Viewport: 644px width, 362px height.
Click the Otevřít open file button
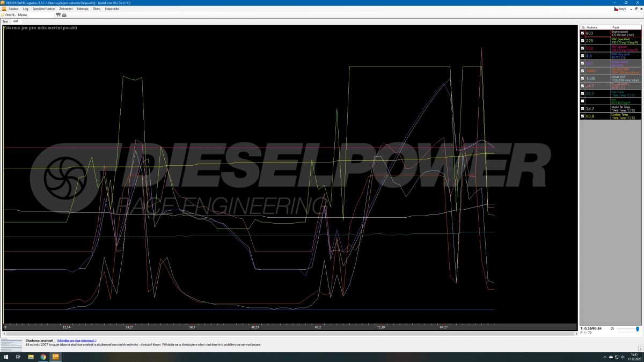(8, 15)
